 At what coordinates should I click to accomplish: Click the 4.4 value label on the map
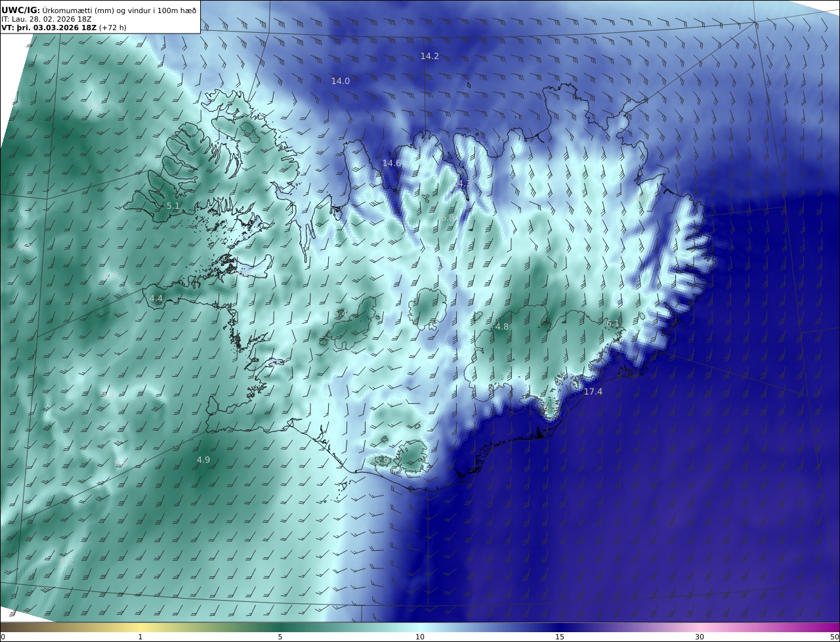coord(156,299)
